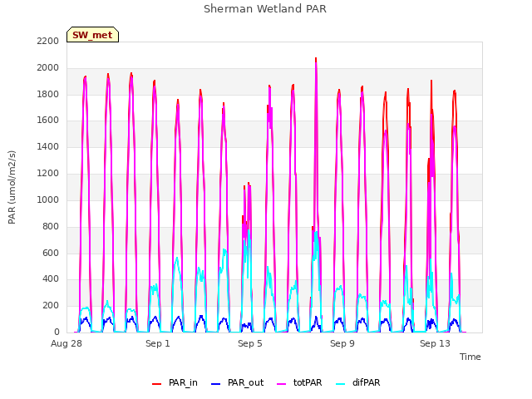Click the magenta totPAR legend swatch
This screenshot has height=399, width=532.
click(x=281, y=384)
